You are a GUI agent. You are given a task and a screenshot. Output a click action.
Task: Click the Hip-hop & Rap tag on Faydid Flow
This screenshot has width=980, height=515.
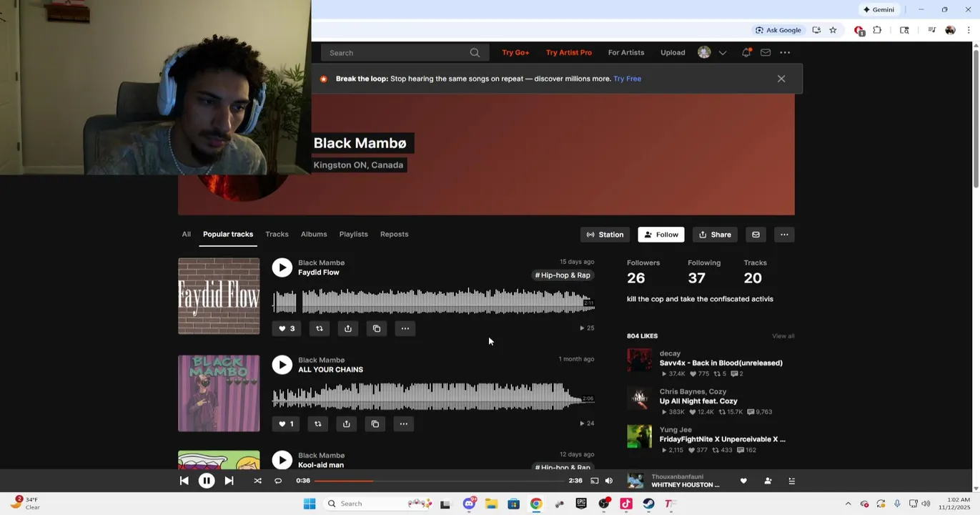point(563,275)
